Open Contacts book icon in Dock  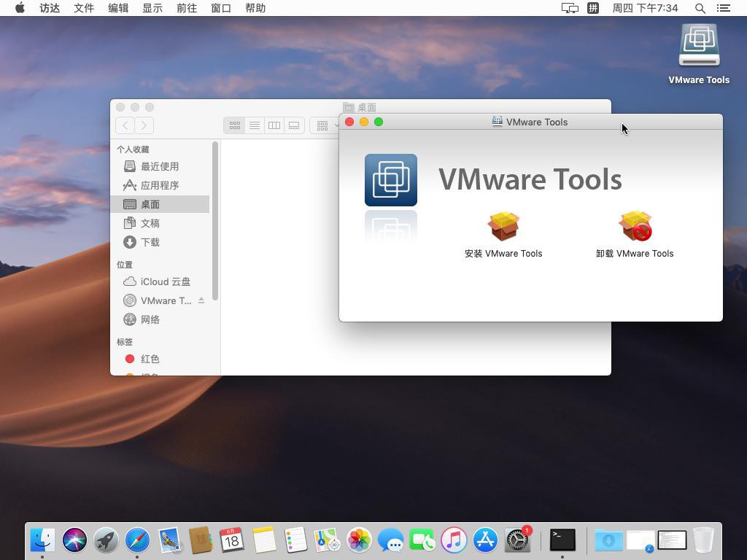pyautogui.click(x=201, y=540)
